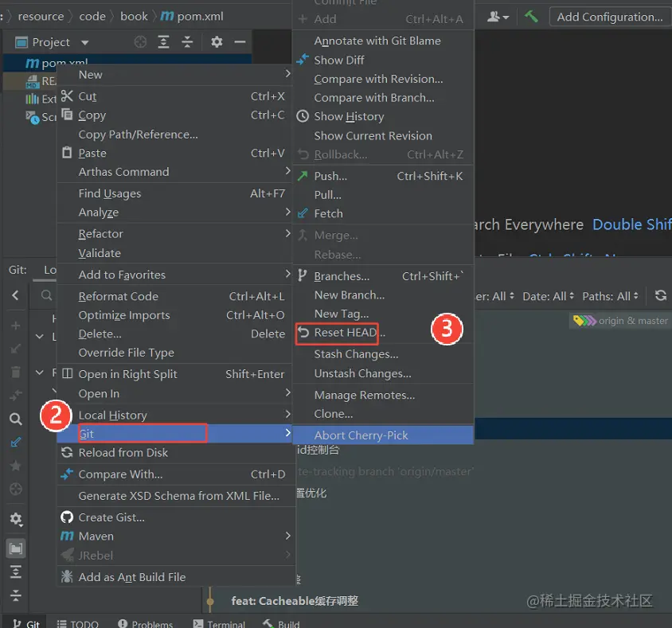Image resolution: width=672 pixels, height=628 pixels.
Task: Click the Expand All icon in Project toolbar
Action: (163, 42)
